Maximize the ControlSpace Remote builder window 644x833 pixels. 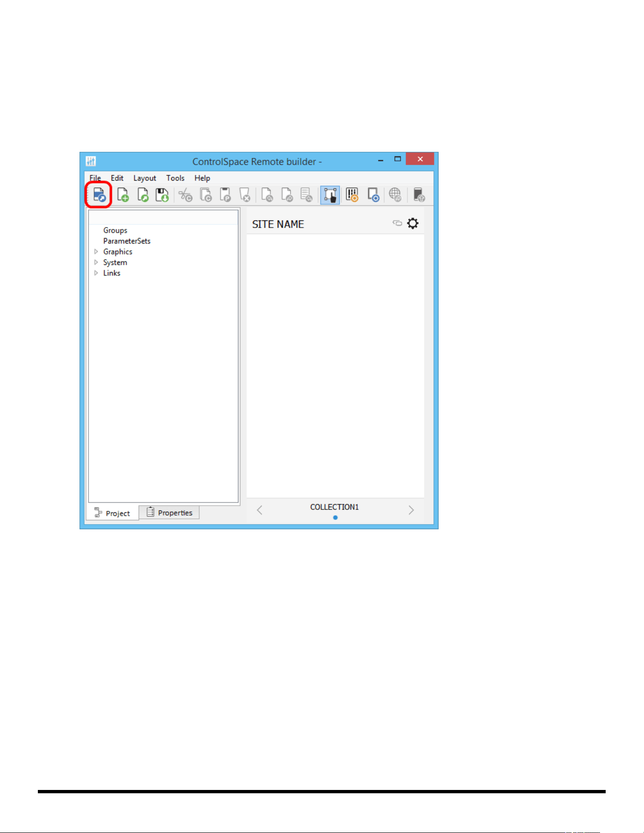[397, 159]
